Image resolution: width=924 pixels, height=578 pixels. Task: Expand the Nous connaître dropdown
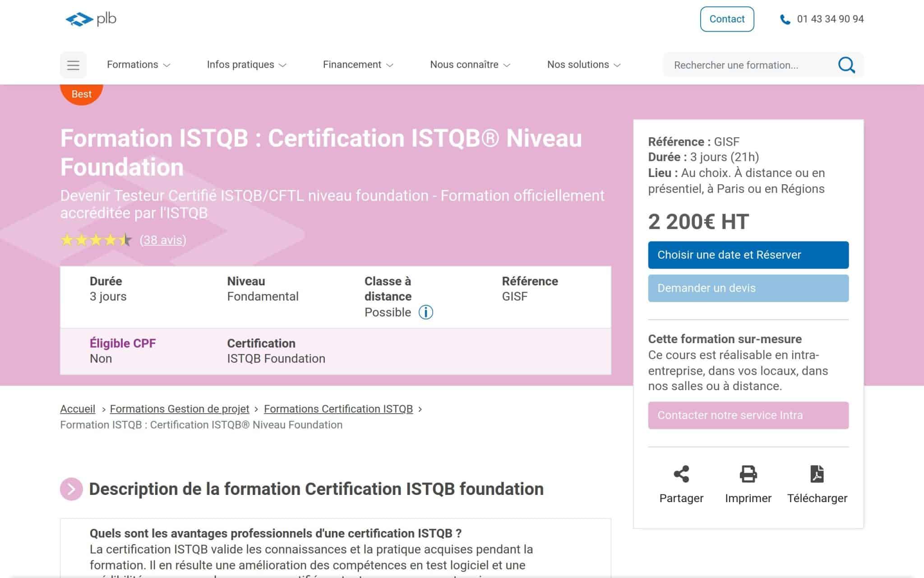tap(470, 65)
